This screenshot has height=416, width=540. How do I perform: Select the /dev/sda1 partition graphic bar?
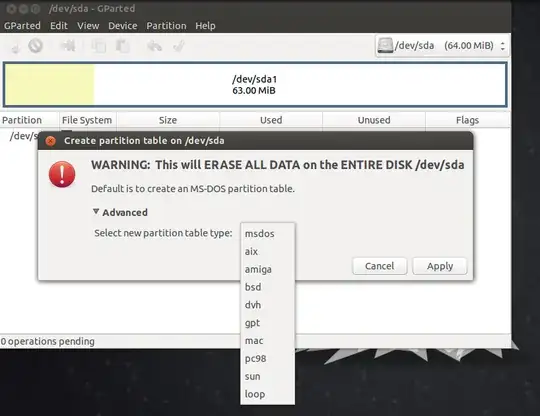[x=255, y=85]
